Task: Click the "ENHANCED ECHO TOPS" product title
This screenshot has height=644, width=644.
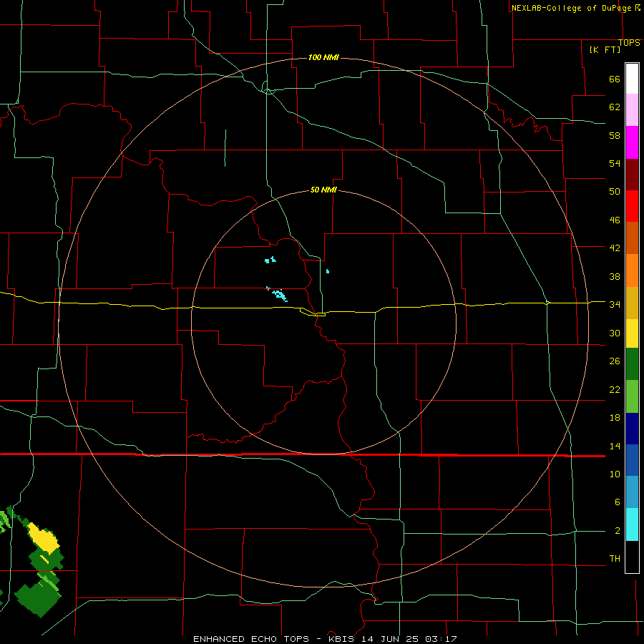Action: [x=251, y=639]
